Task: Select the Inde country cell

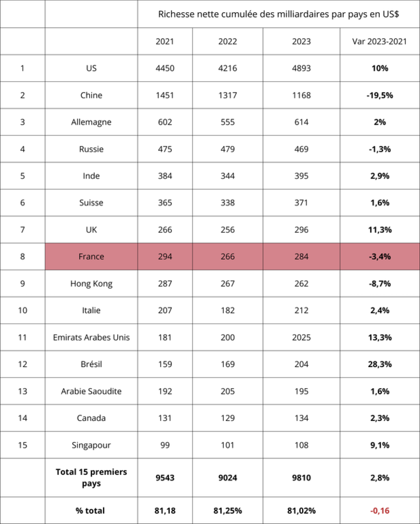Action: coord(91,176)
